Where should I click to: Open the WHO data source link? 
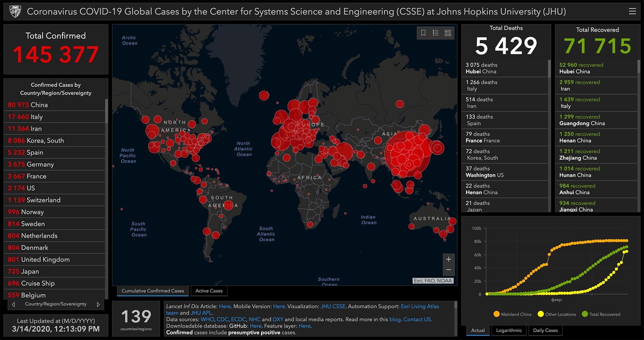coord(207,320)
